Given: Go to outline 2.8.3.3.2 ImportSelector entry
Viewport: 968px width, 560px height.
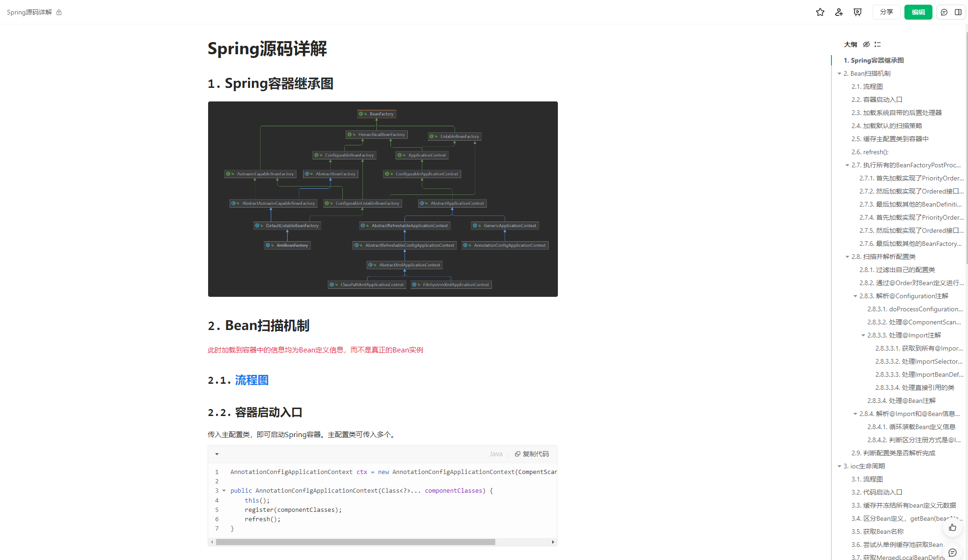Looking at the screenshot, I should tap(919, 361).
